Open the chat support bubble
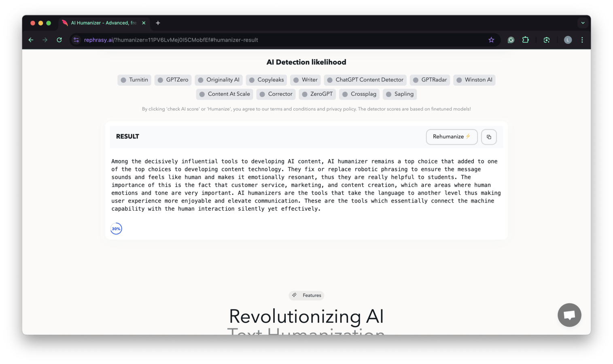The height and width of the screenshot is (364, 613). tap(569, 315)
